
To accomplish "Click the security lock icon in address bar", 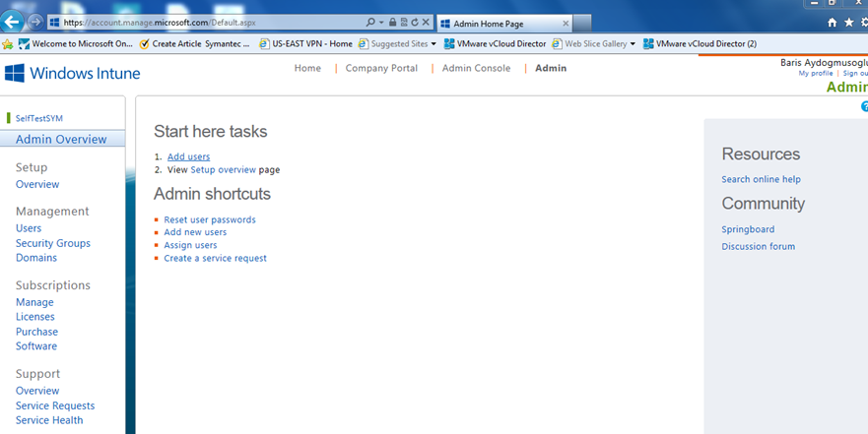I will tap(392, 23).
